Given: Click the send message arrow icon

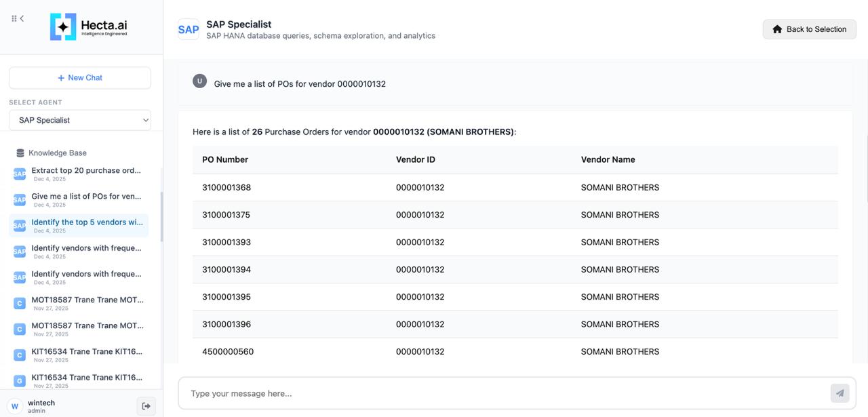Looking at the screenshot, I should point(840,393).
